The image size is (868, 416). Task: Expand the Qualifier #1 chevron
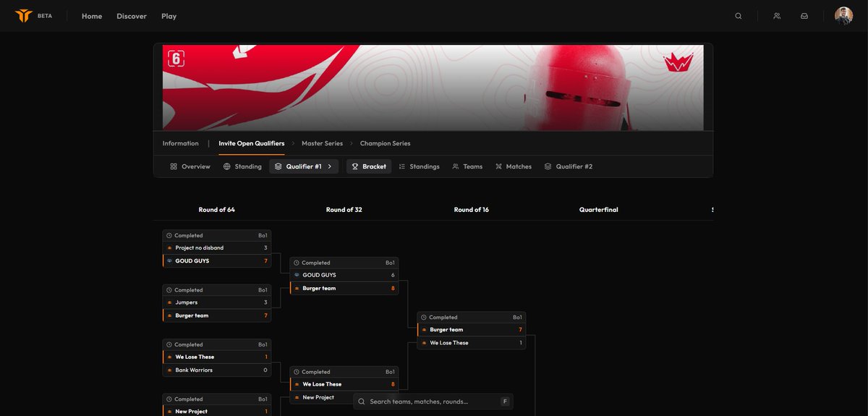330,166
